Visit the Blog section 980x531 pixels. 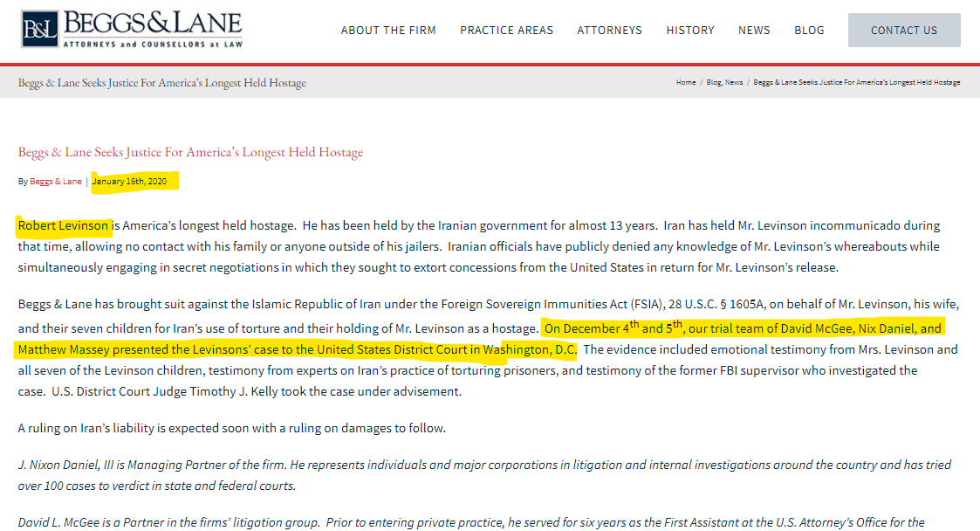(809, 30)
